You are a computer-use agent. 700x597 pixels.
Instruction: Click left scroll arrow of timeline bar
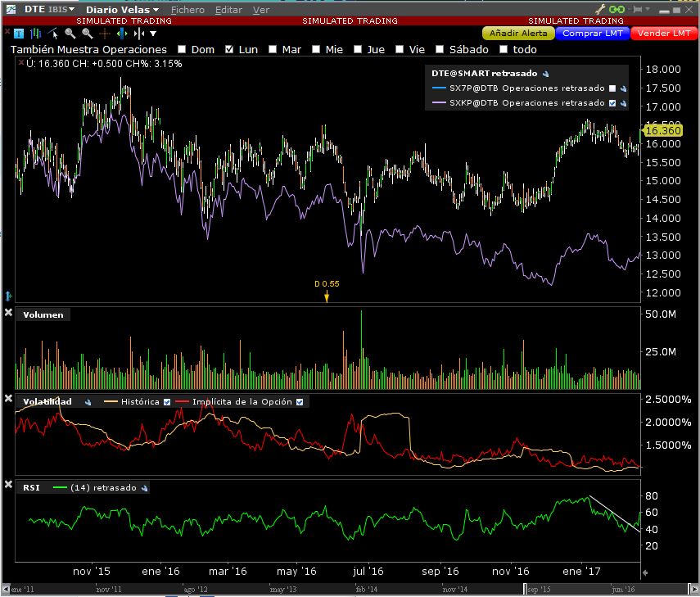coord(7,590)
